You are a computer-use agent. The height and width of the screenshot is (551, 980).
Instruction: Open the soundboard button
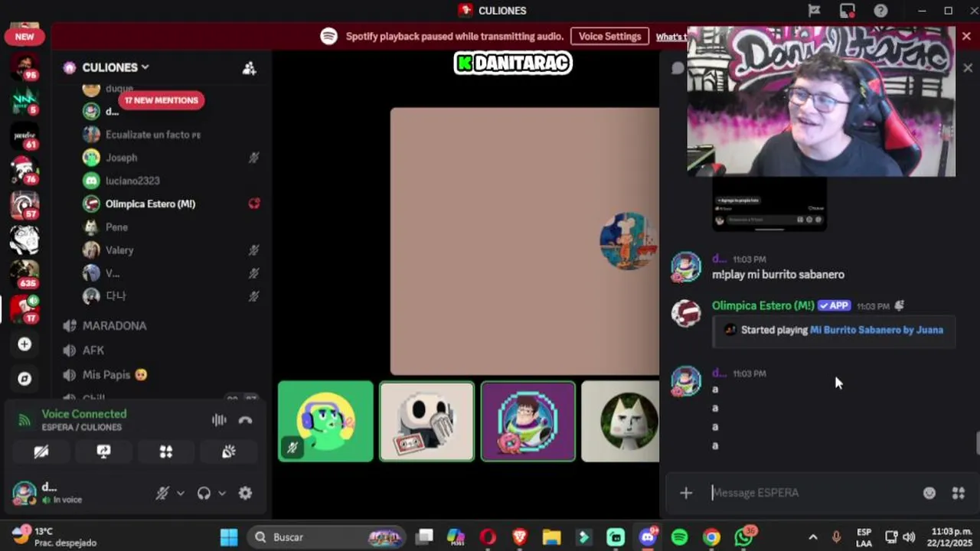click(228, 452)
